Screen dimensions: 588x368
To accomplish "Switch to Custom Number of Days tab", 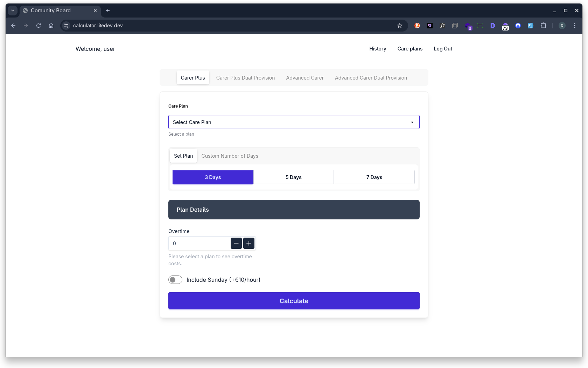I will pos(230,156).
